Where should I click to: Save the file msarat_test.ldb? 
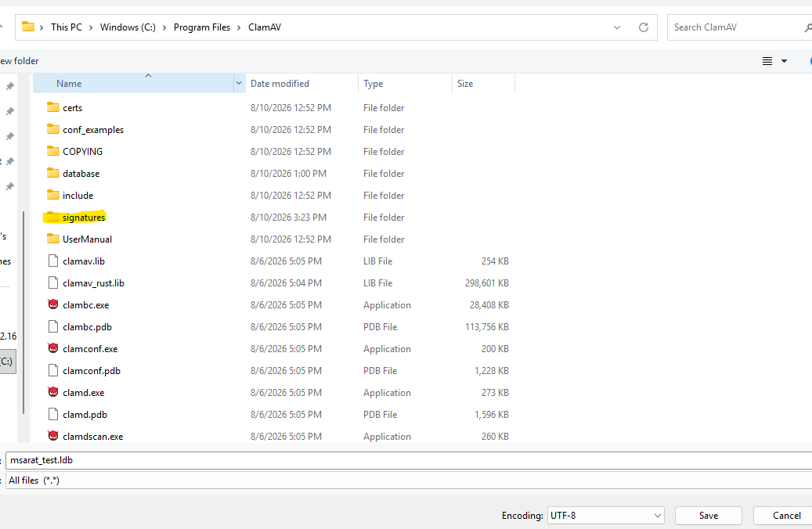pyautogui.click(x=709, y=516)
